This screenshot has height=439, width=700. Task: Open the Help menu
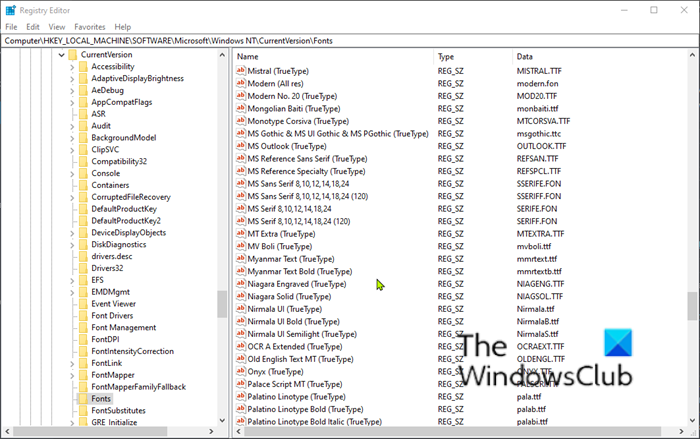123,27
